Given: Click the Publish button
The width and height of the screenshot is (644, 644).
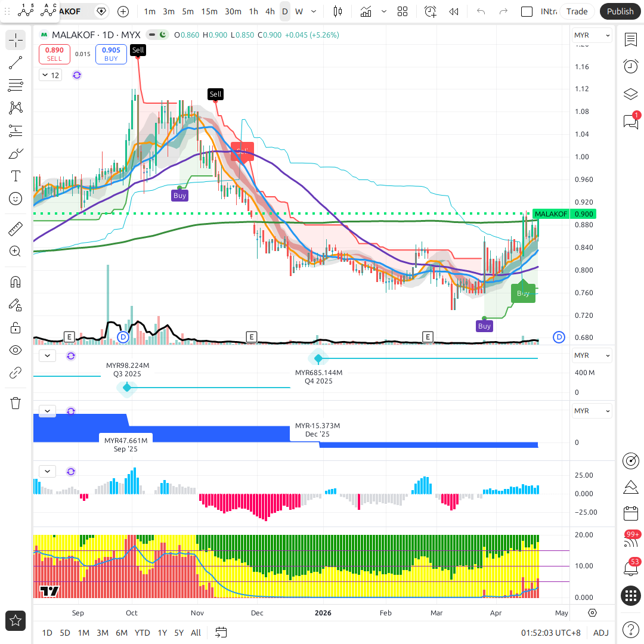Looking at the screenshot, I should tap(620, 11).
